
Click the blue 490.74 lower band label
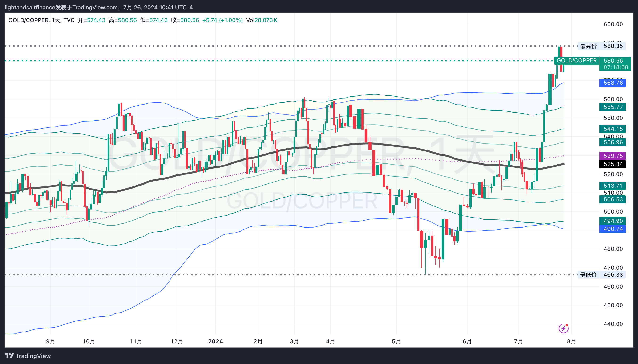tap(613, 229)
